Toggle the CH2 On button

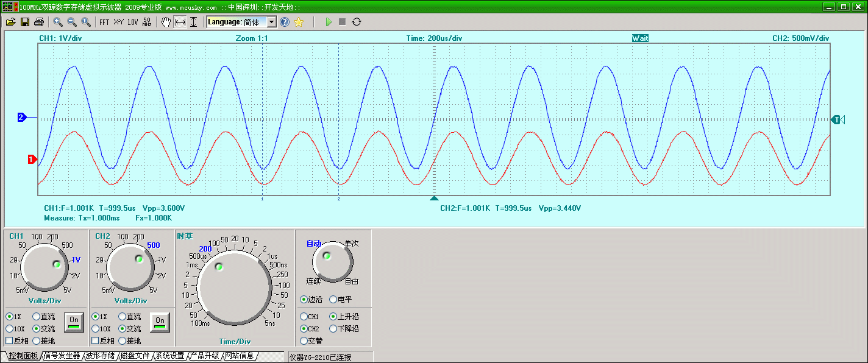pyautogui.click(x=160, y=322)
